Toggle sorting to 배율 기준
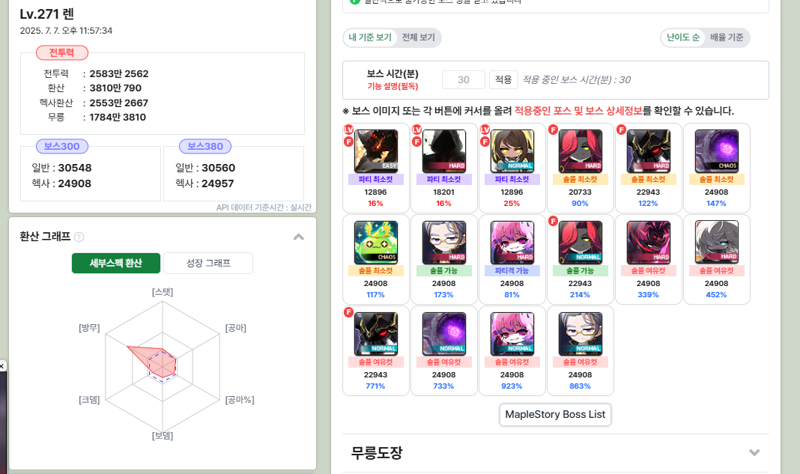800x474 pixels. coord(727,37)
